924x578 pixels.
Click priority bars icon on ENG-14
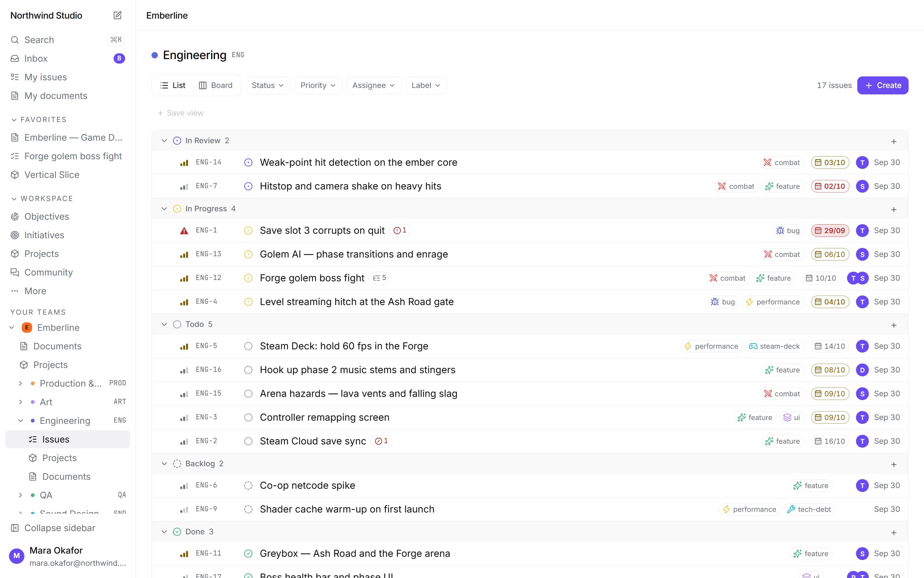point(184,162)
